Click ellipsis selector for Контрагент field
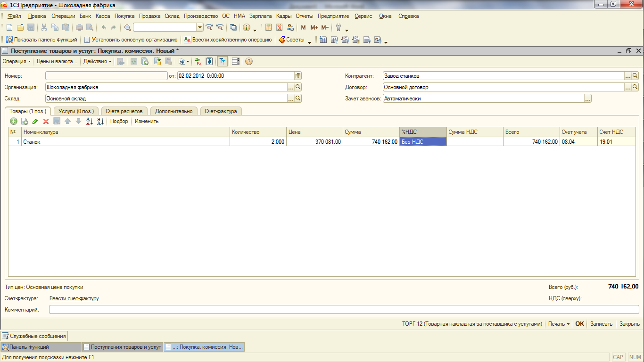 [x=628, y=75]
